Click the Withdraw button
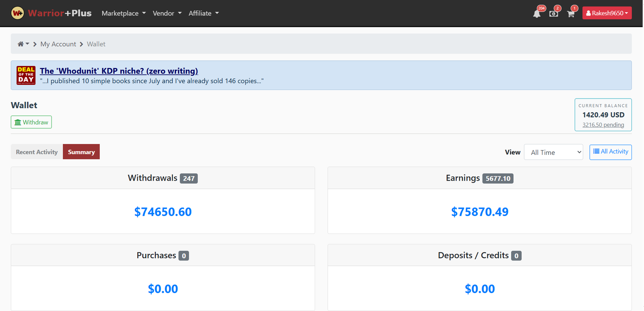Viewport: 644px width, 311px height. pos(31,122)
